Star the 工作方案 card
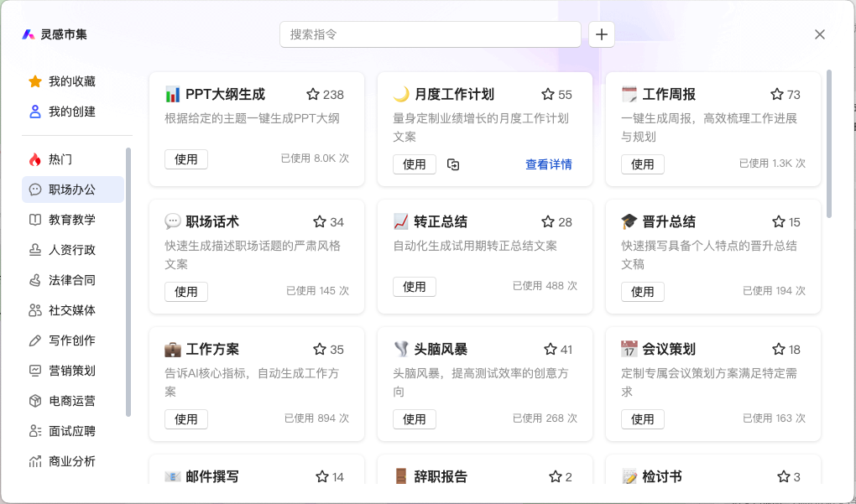 [320, 349]
